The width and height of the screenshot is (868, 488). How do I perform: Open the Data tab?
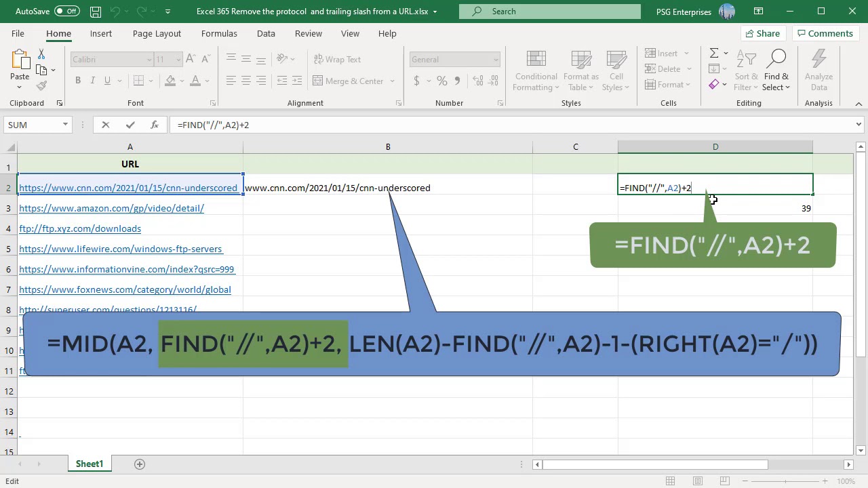266,33
